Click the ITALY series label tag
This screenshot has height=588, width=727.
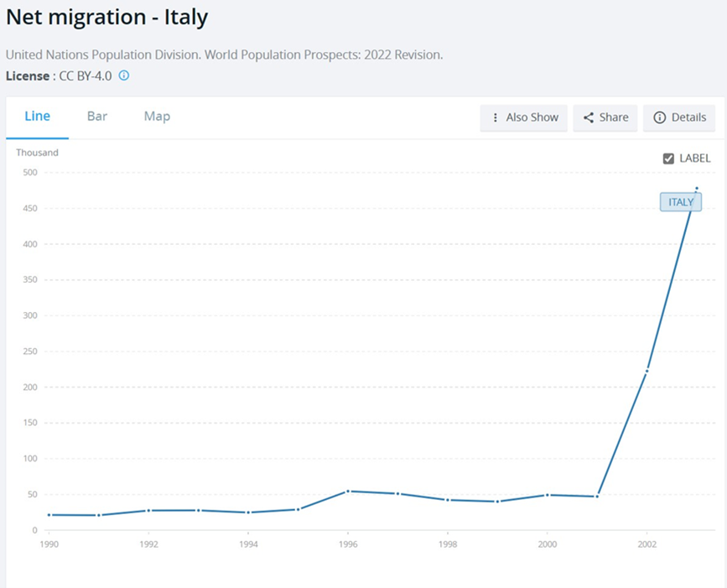(x=680, y=202)
